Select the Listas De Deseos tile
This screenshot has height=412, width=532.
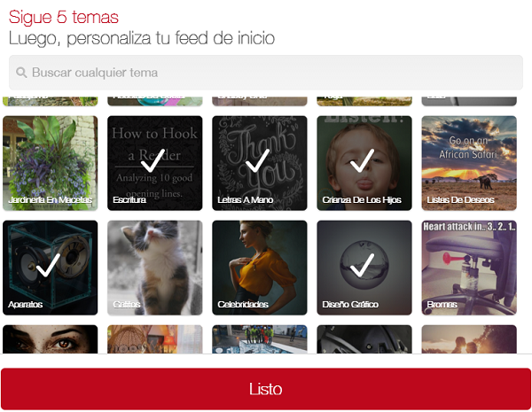[469, 163]
